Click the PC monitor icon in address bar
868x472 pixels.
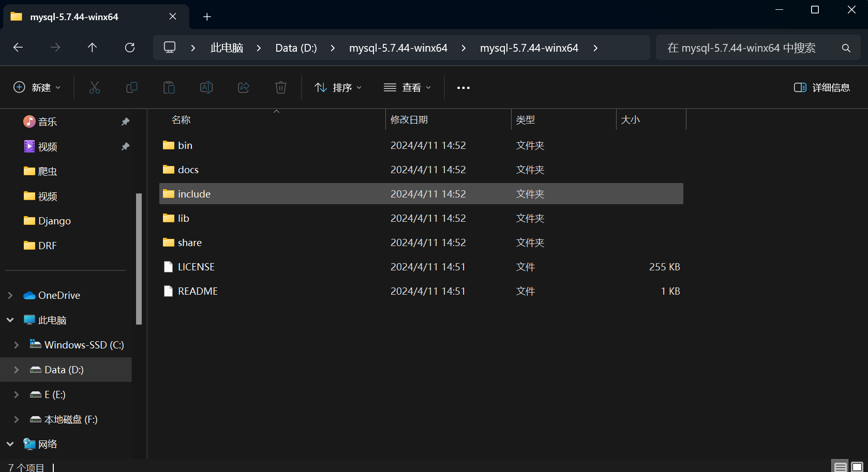(x=170, y=48)
